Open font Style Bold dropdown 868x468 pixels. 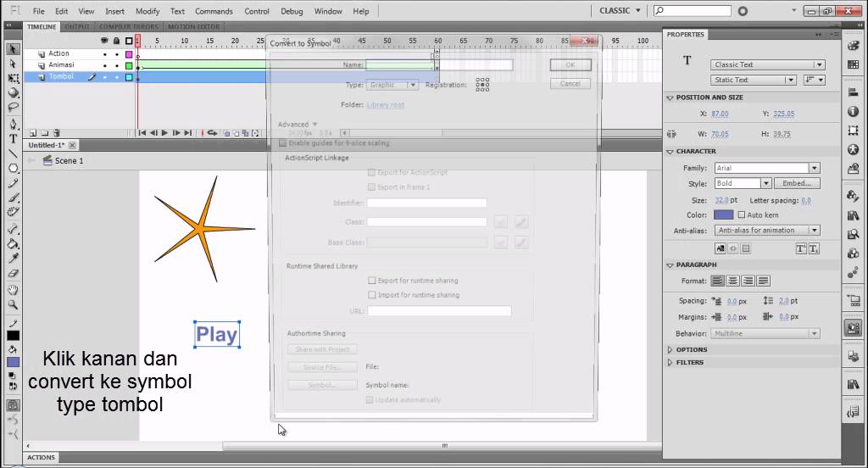743,183
